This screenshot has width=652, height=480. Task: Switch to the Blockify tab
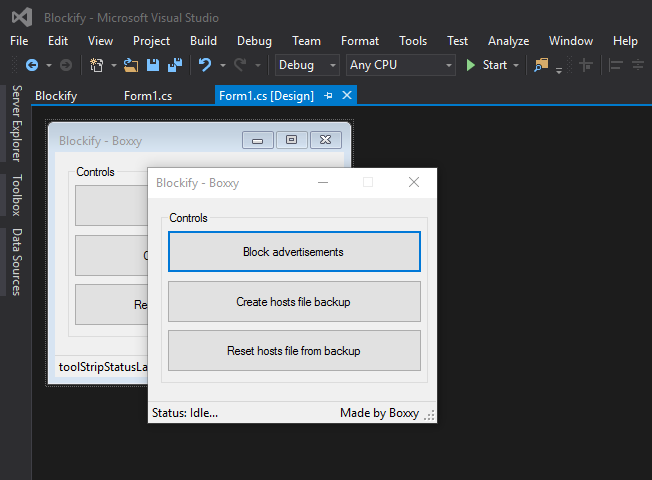[56, 96]
